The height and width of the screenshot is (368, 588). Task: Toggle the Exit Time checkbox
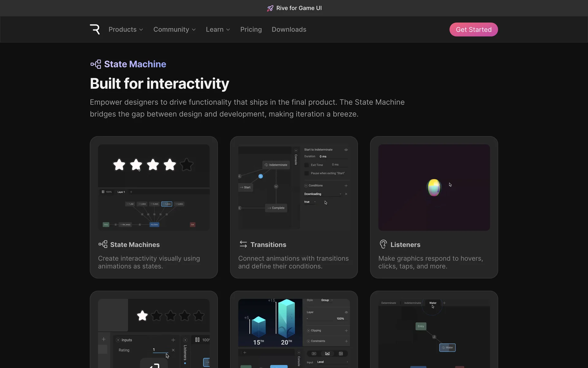pyautogui.click(x=307, y=165)
